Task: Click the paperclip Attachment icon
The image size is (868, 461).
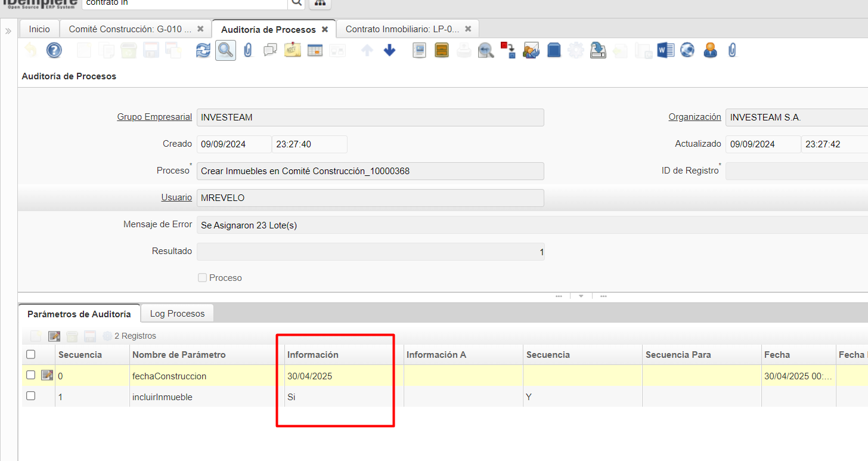Action: point(248,51)
